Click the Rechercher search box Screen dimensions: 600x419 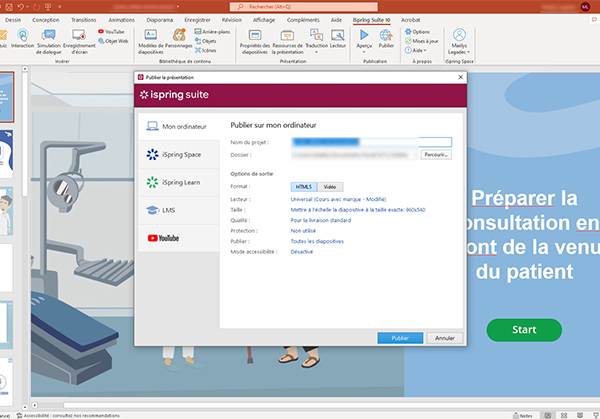pyautogui.click(x=303, y=7)
